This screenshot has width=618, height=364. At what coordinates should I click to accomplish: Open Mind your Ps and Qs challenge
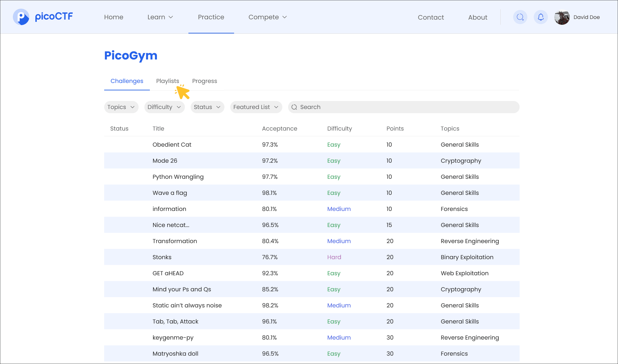[x=182, y=289]
